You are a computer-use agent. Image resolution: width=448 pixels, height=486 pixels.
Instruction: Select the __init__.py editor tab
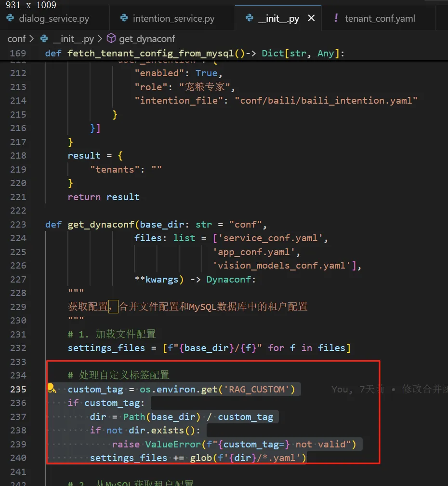coord(278,19)
